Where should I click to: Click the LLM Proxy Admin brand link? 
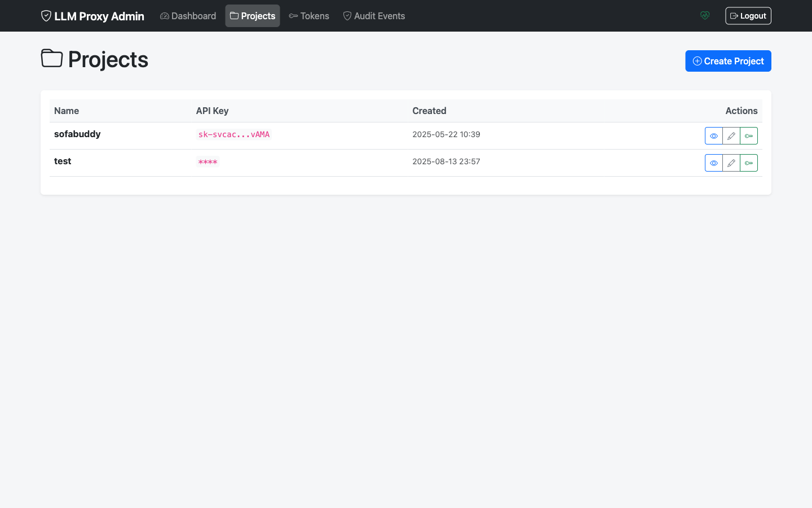click(92, 16)
